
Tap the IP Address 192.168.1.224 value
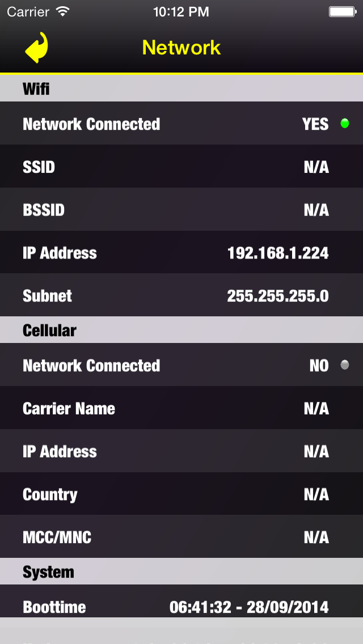coord(278,253)
